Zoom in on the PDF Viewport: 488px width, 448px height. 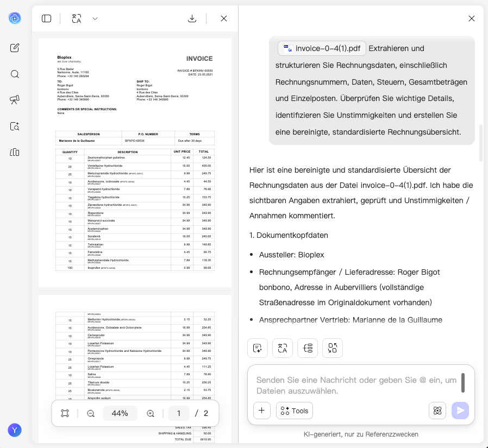(151, 413)
